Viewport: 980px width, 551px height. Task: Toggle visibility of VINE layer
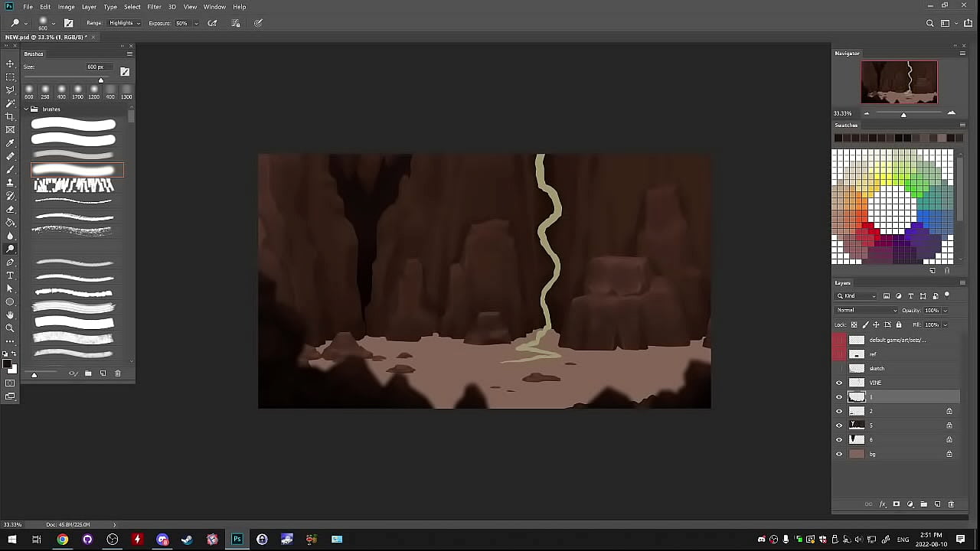click(x=839, y=383)
